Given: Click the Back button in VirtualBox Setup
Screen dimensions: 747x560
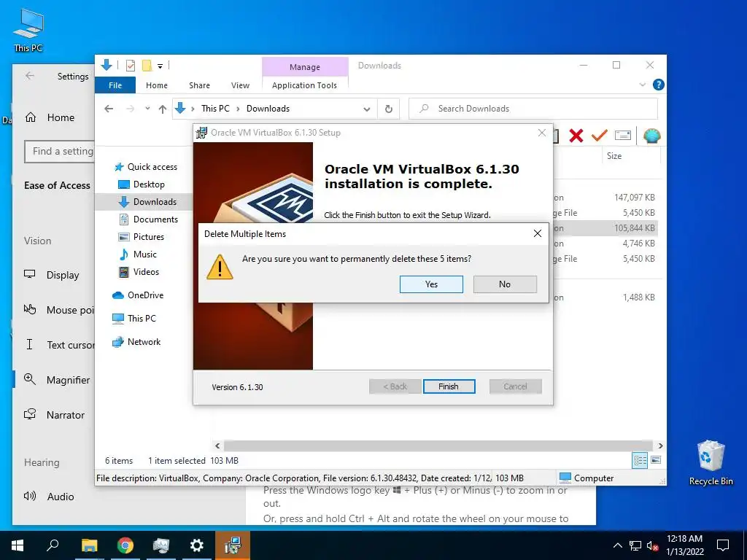Looking at the screenshot, I should pos(395,386).
